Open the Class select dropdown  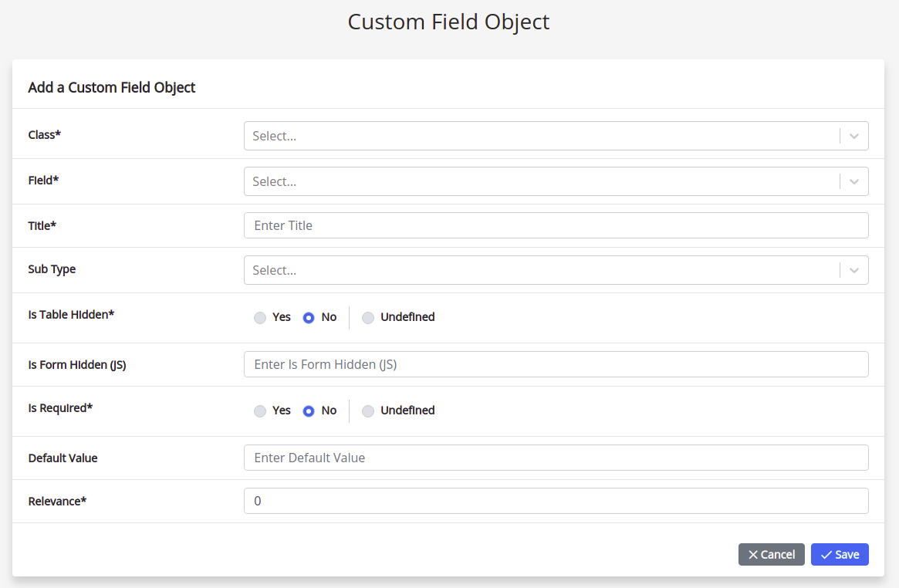point(556,136)
